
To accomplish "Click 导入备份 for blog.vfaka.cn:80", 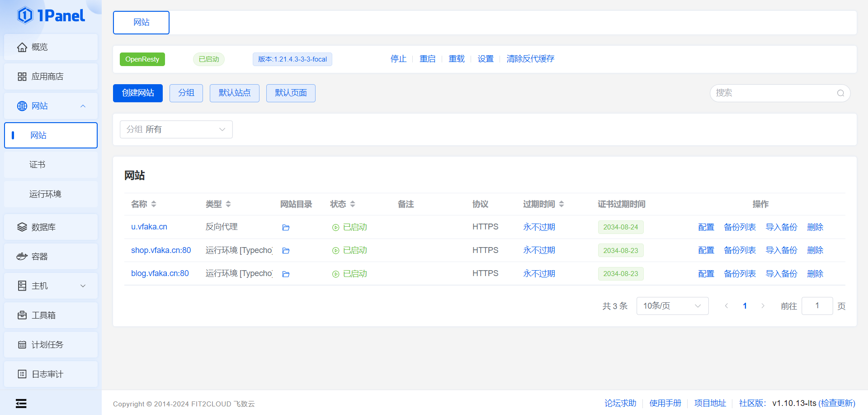I will [781, 274].
